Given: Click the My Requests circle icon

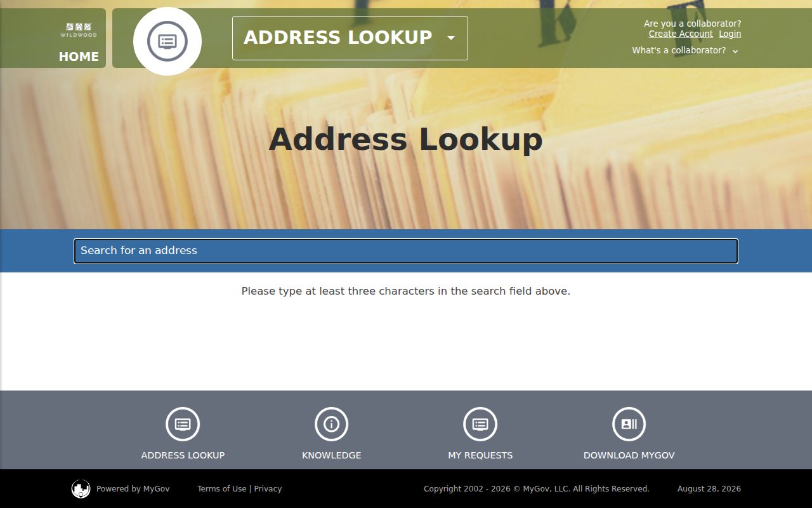Looking at the screenshot, I should coord(480,424).
